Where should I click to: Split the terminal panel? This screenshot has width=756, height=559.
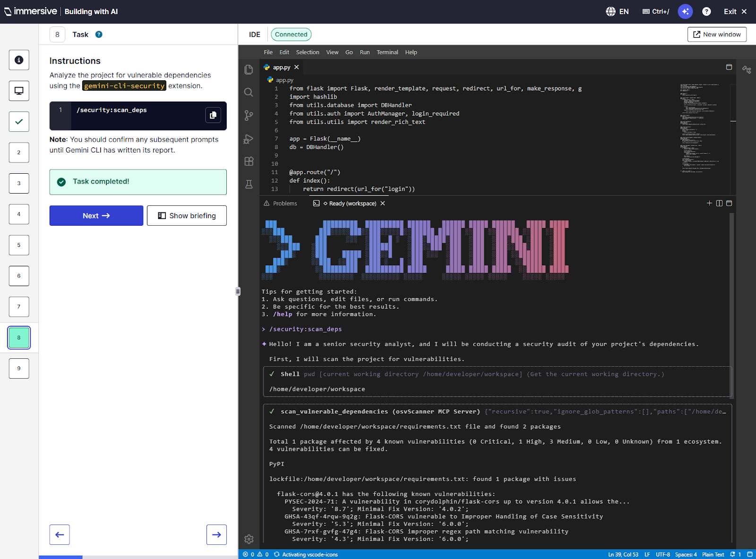pyautogui.click(x=719, y=203)
